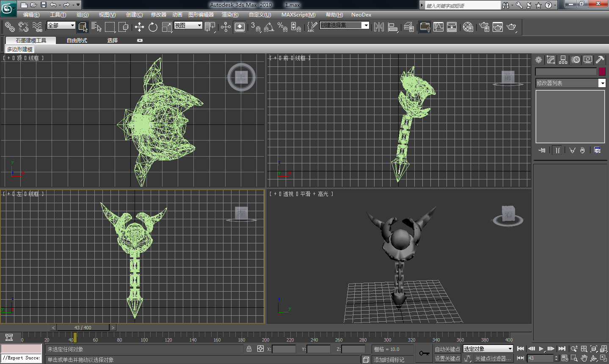Open Render Setup teapot icon
The width and height of the screenshot is (609, 364).
pyautogui.click(x=484, y=27)
